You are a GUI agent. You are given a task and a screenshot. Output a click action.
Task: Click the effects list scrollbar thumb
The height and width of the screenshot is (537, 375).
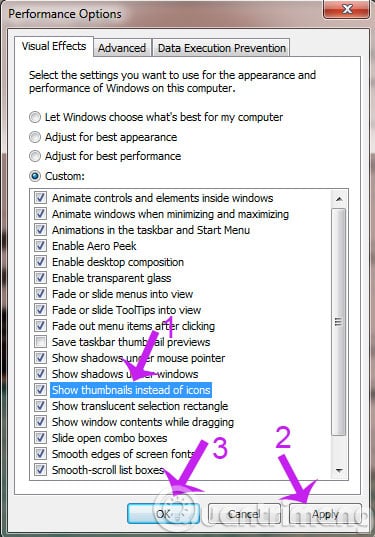coord(339,321)
